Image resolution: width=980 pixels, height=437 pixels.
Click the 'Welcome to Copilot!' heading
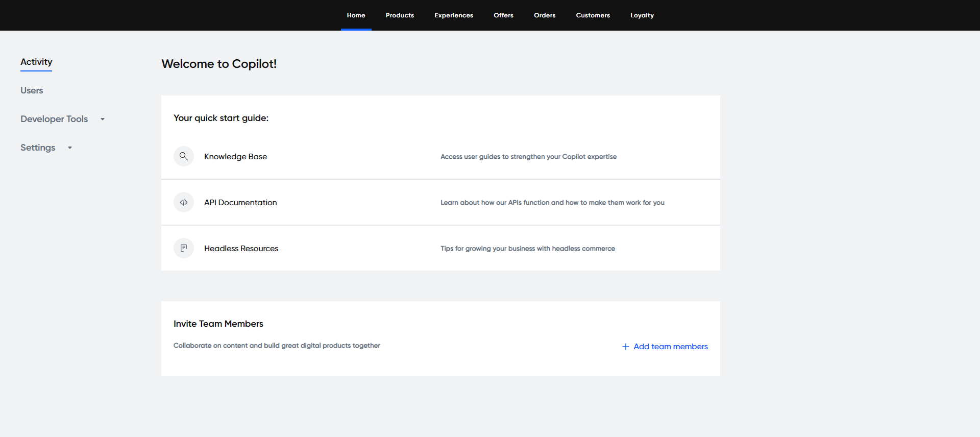click(x=219, y=64)
